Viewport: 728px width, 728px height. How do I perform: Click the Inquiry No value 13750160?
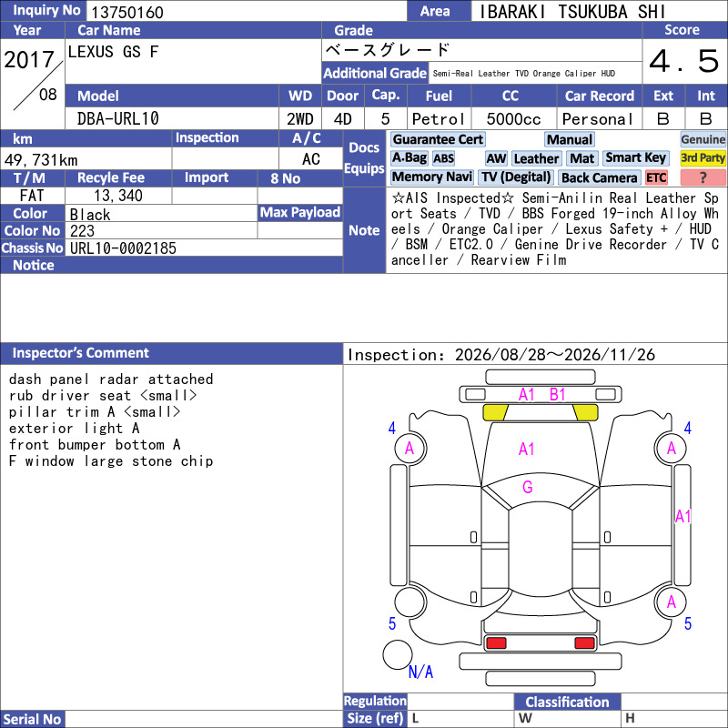pyautogui.click(x=127, y=12)
